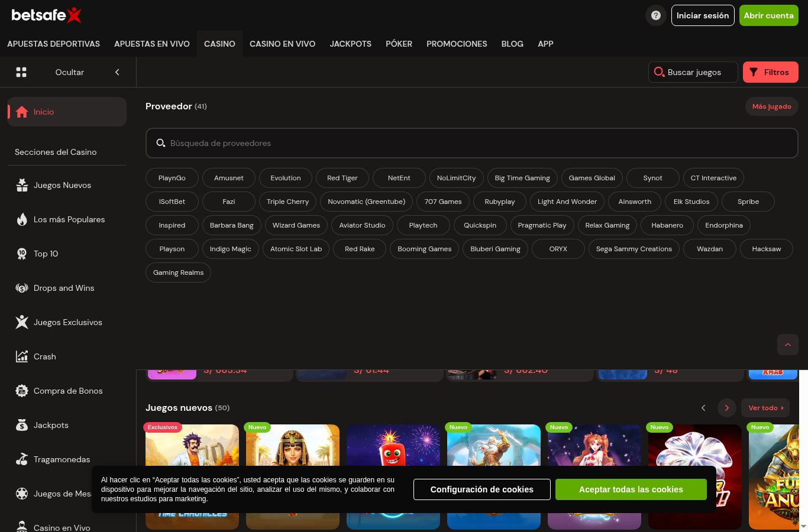This screenshot has width=808, height=532.
Task: Click the Tragamonedas cherry icon
Action: (22, 459)
